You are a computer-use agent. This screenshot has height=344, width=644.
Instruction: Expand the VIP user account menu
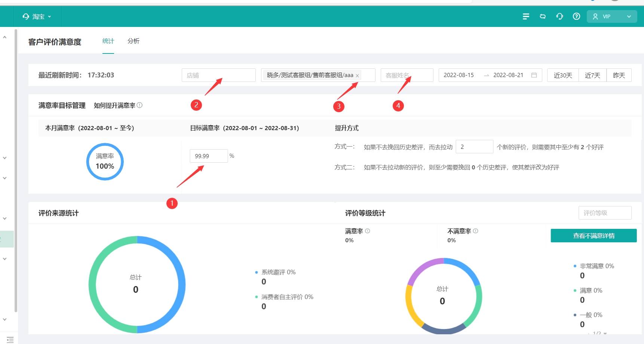pyautogui.click(x=612, y=16)
